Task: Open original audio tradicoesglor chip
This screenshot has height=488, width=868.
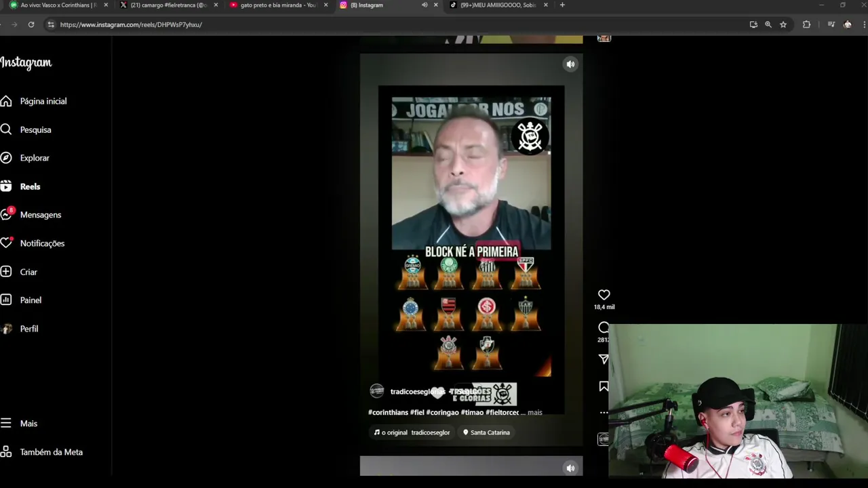Action: pyautogui.click(x=412, y=432)
